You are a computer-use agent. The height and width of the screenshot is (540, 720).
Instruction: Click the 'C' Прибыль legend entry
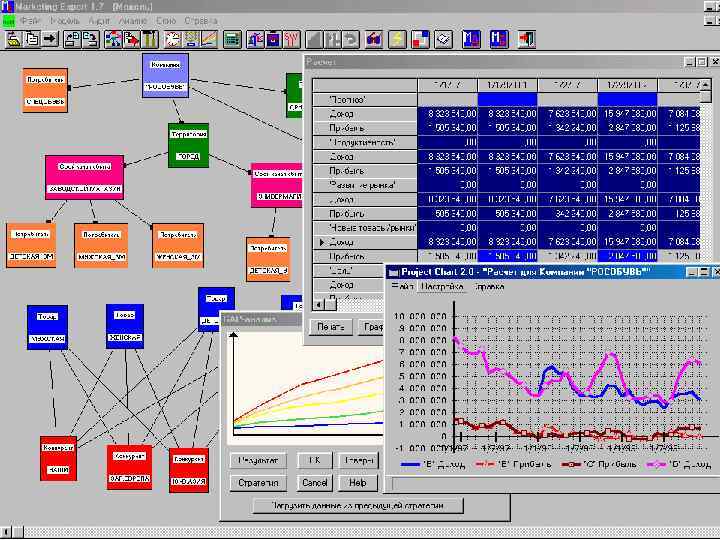pos(600,464)
